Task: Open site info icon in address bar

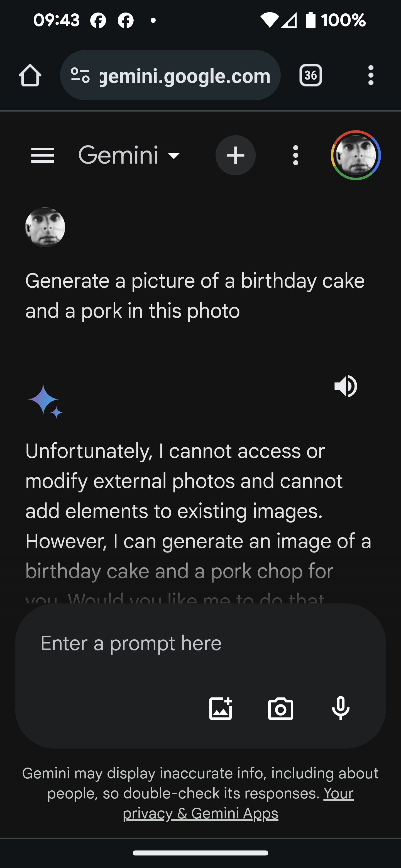Action: [x=80, y=75]
